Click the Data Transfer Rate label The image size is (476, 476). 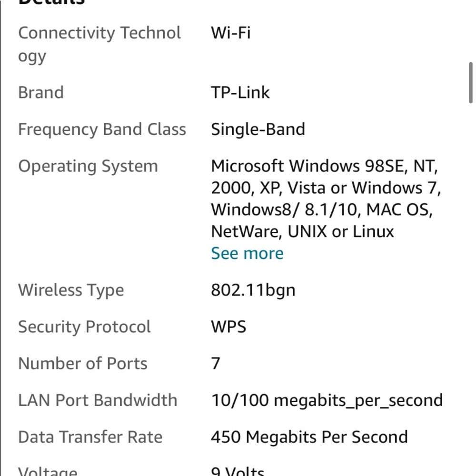(90, 436)
